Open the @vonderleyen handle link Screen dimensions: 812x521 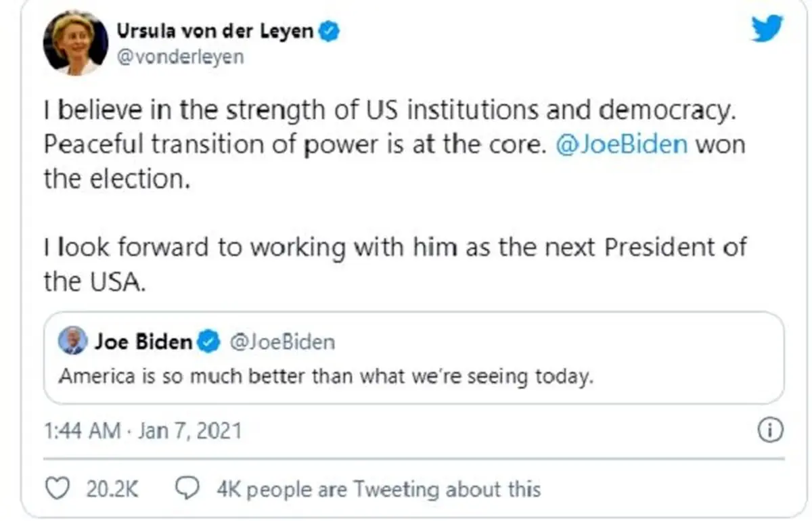180,57
